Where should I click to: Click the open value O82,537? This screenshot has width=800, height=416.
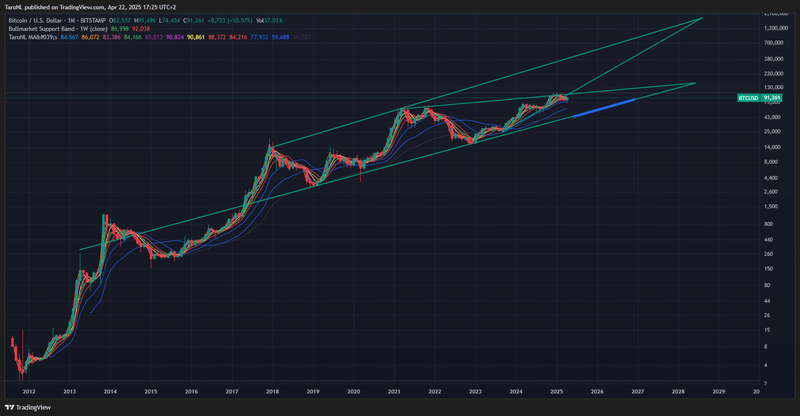coord(120,20)
